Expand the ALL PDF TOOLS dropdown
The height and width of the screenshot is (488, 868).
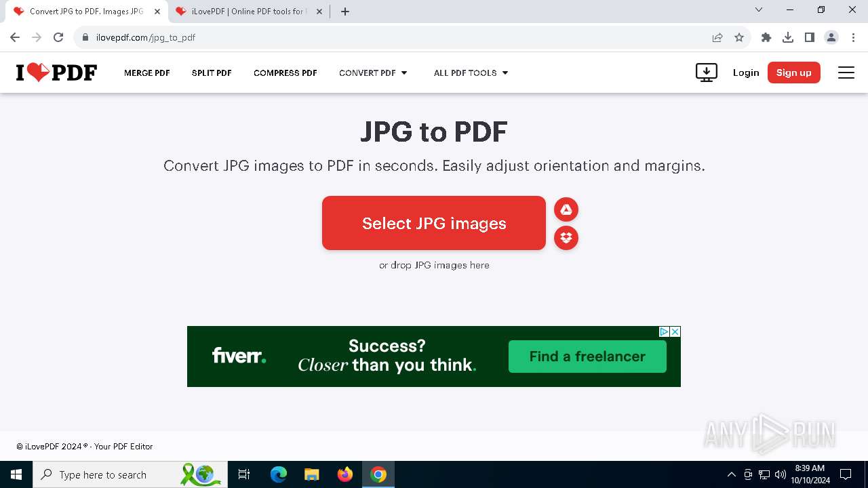tap(471, 73)
